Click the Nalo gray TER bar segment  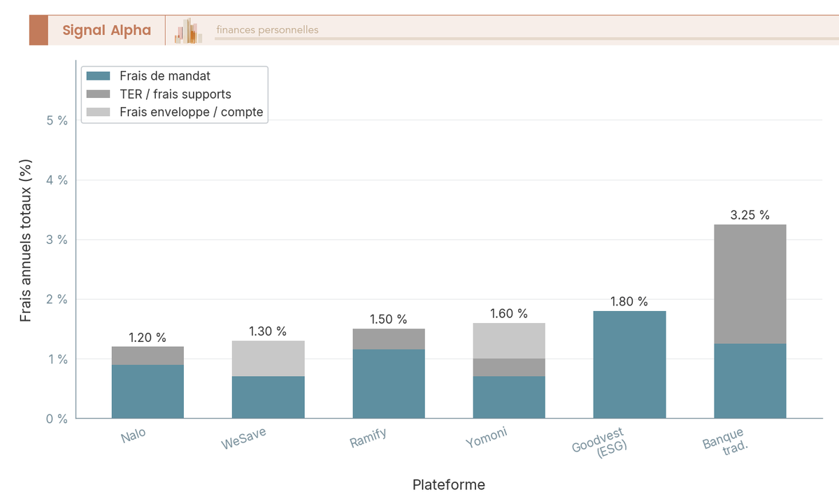[148, 356]
